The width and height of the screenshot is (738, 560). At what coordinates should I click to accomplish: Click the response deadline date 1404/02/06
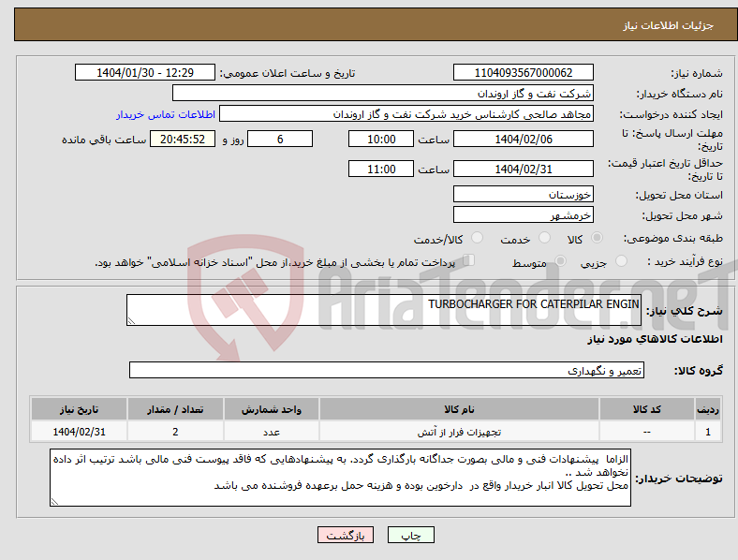[524, 139]
